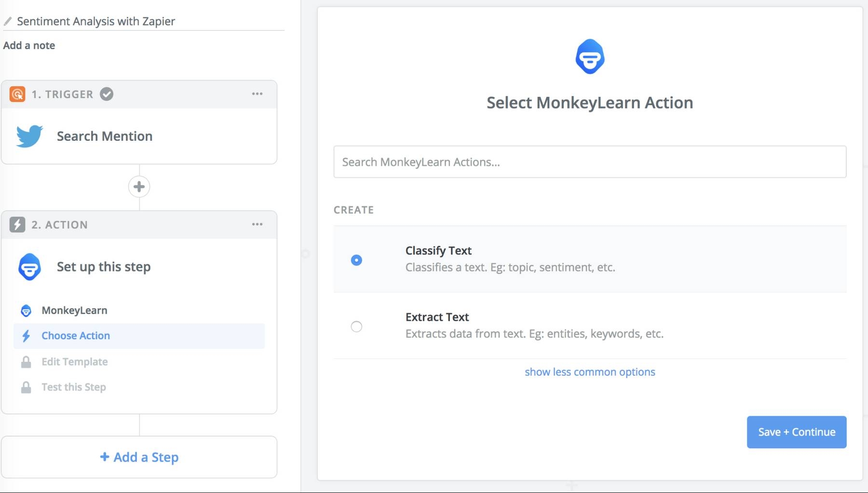Viewport: 868px width, 493px height.
Task: Click the lock icon next to Edit Template
Action: click(26, 362)
